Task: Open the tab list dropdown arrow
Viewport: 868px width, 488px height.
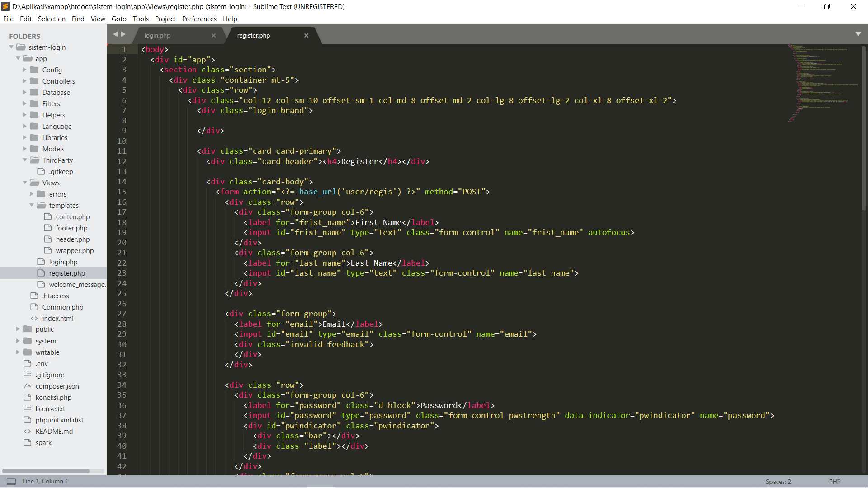Action: 858,34
